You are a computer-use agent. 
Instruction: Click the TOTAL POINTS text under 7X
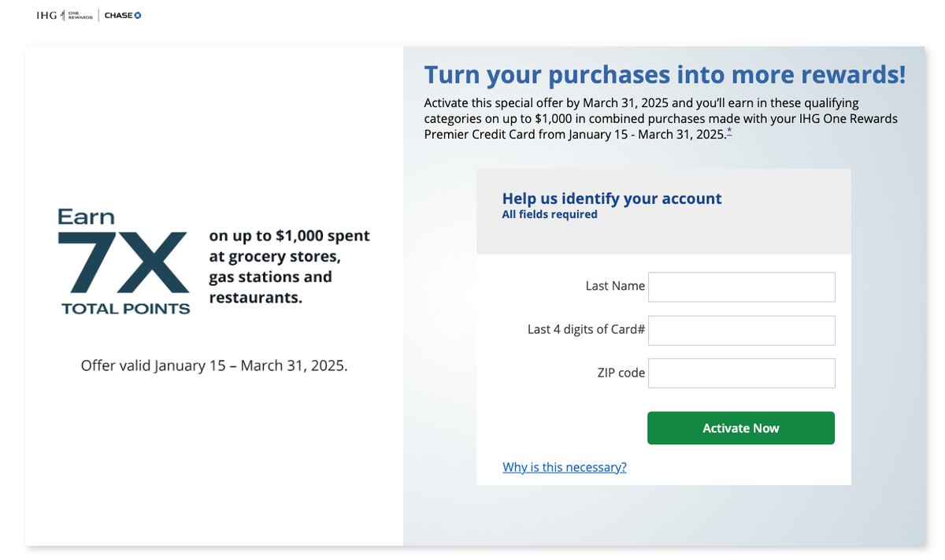click(x=124, y=309)
